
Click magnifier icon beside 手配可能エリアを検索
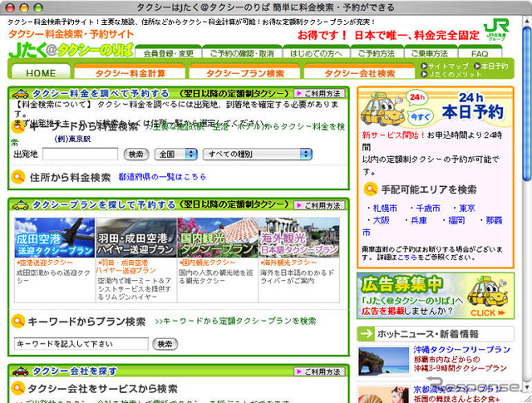coord(371,189)
